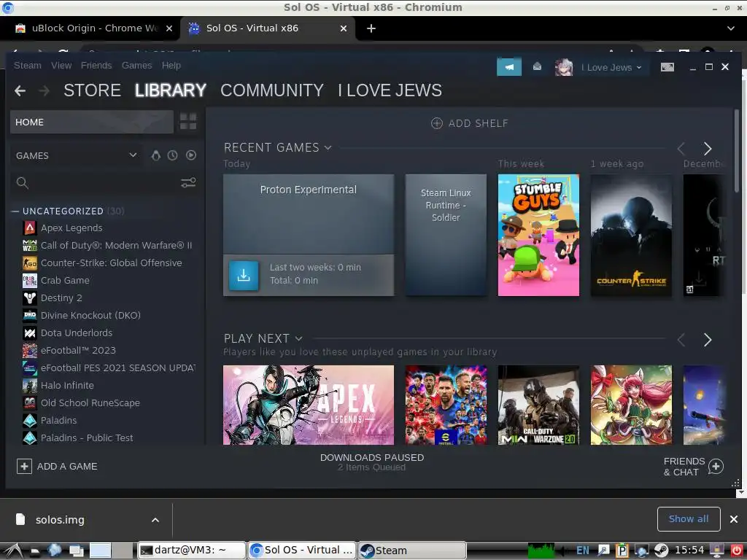Open the PLAY NEXT shelf dropdown
The width and height of the screenshot is (747, 560).
298,338
